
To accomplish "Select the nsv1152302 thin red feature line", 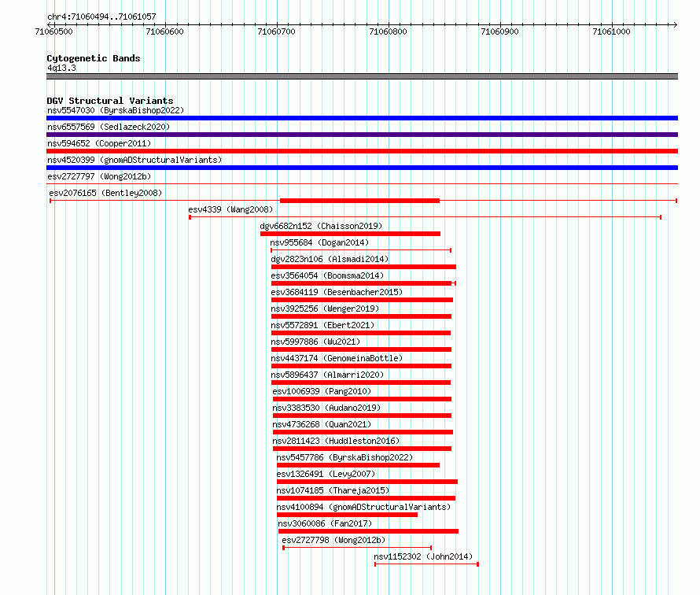I will (x=427, y=564).
